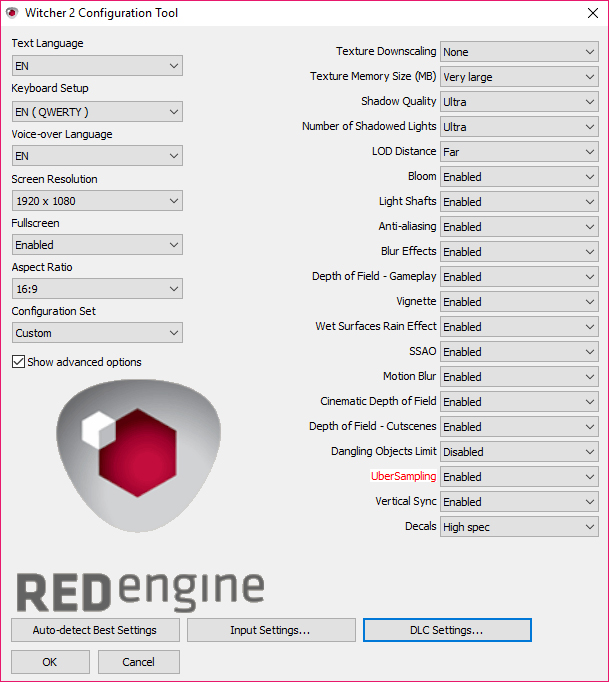The image size is (609, 682).
Task: Open the Decals dropdown
Action: (x=519, y=527)
